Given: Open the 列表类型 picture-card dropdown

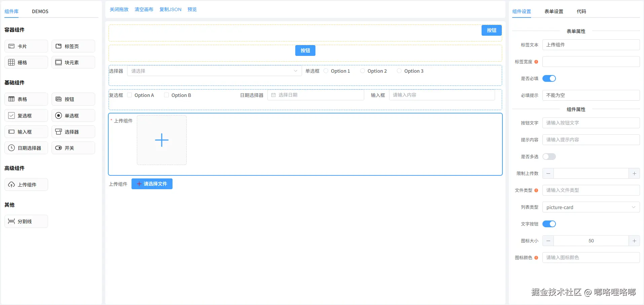Looking at the screenshot, I should tap(591, 207).
